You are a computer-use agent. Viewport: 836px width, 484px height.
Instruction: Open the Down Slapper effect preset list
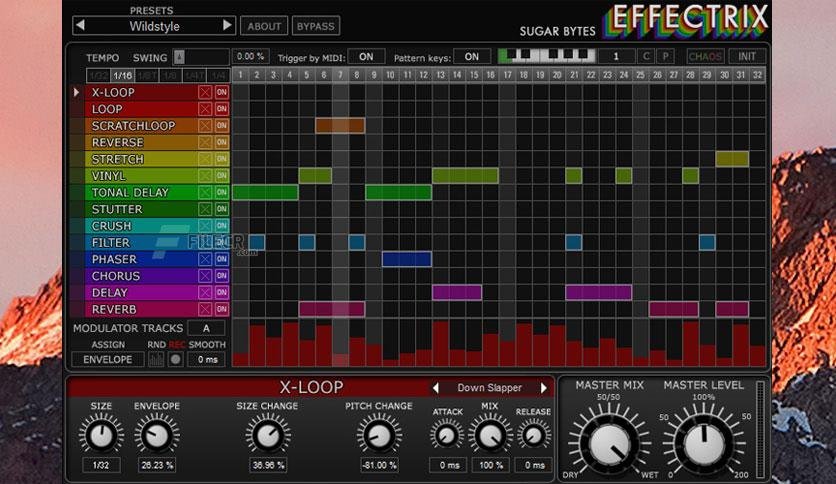(489, 388)
